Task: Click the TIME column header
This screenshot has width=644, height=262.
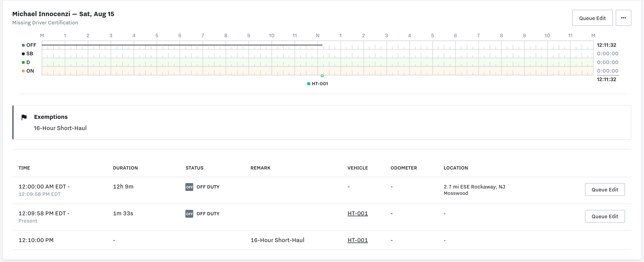Action: [24, 168]
